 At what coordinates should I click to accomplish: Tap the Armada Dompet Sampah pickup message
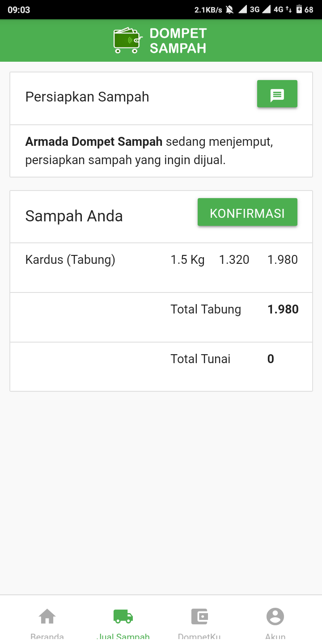[x=149, y=151]
